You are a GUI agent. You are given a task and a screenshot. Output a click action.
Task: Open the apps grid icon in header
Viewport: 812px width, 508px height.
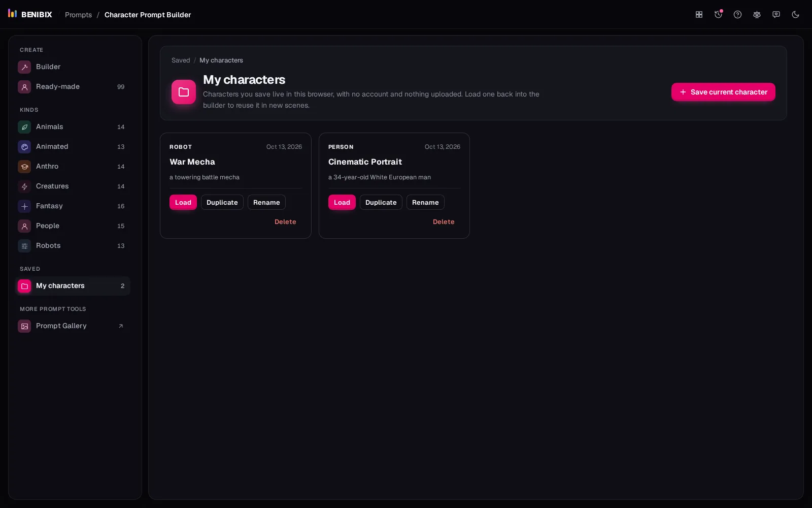(699, 15)
